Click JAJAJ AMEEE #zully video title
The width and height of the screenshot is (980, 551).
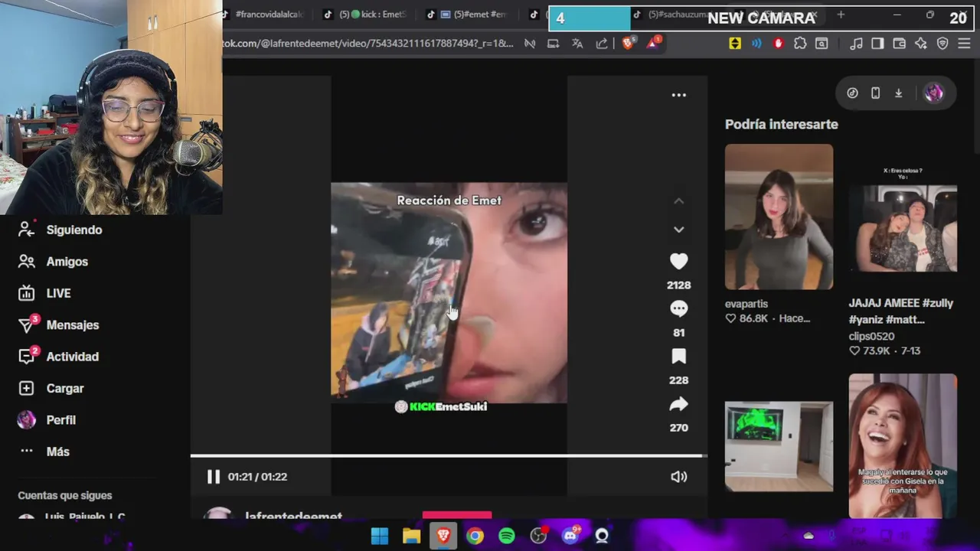pyautogui.click(x=901, y=311)
